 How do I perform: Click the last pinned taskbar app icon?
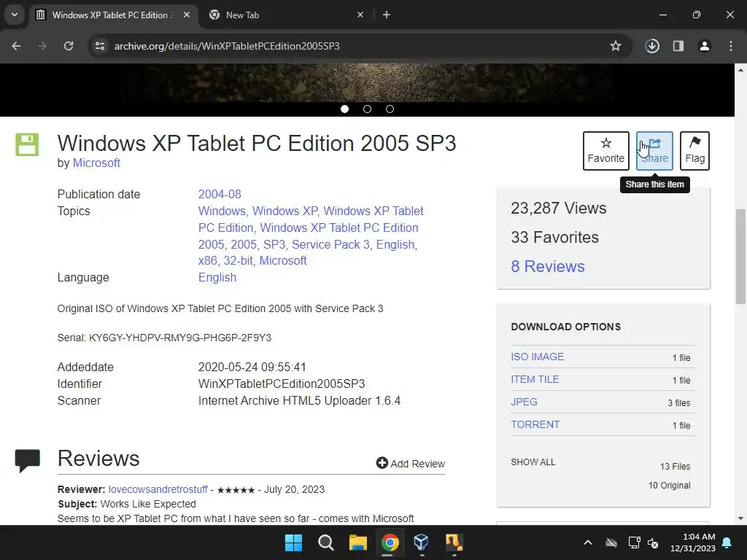click(454, 542)
